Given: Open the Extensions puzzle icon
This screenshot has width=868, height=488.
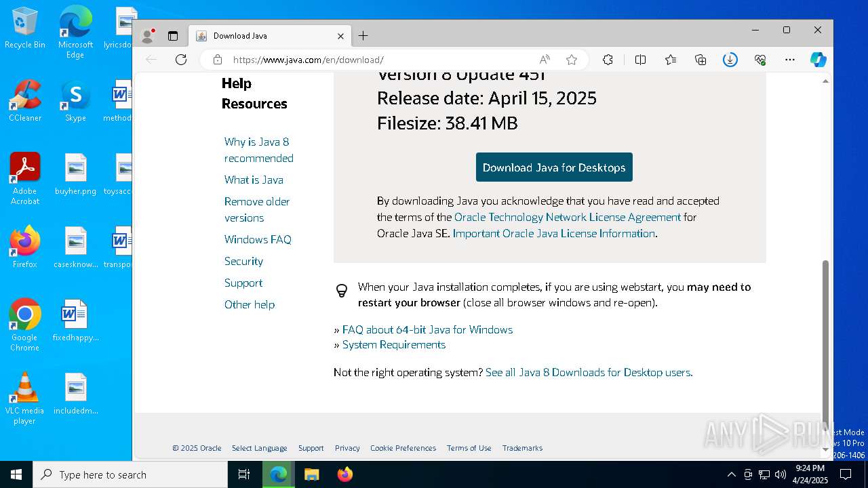Looking at the screenshot, I should pos(608,60).
